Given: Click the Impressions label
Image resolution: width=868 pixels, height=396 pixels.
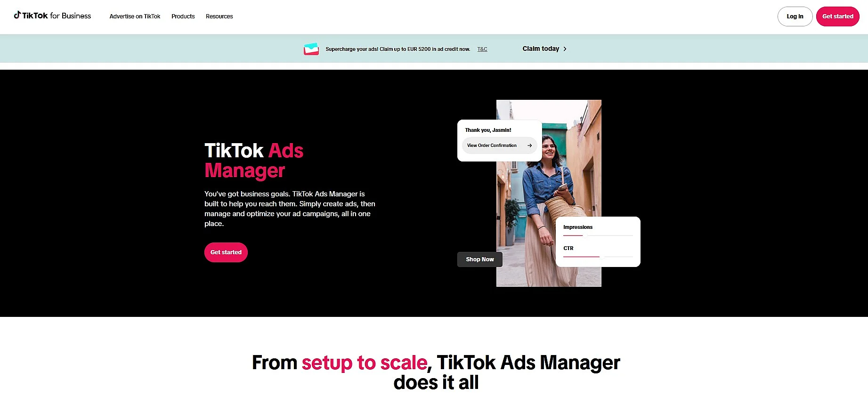Looking at the screenshot, I should coord(578,227).
